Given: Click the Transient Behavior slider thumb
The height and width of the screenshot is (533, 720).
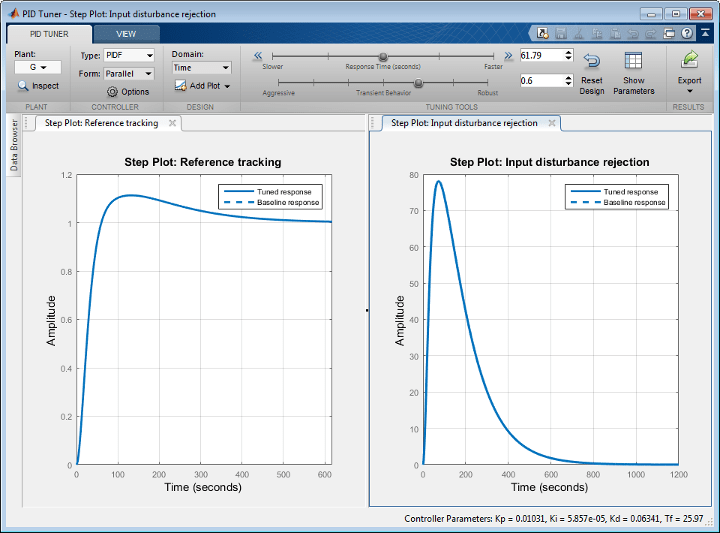Looking at the screenshot, I should (418, 83).
